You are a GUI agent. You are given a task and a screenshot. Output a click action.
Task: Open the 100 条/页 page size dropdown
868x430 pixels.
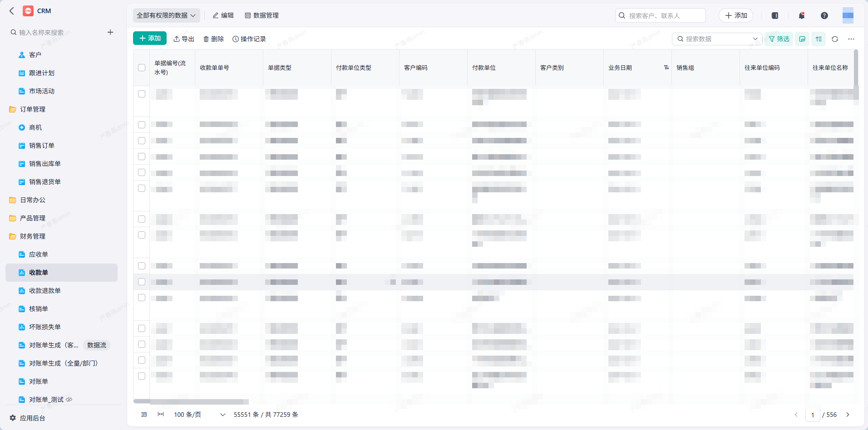coord(200,415)
